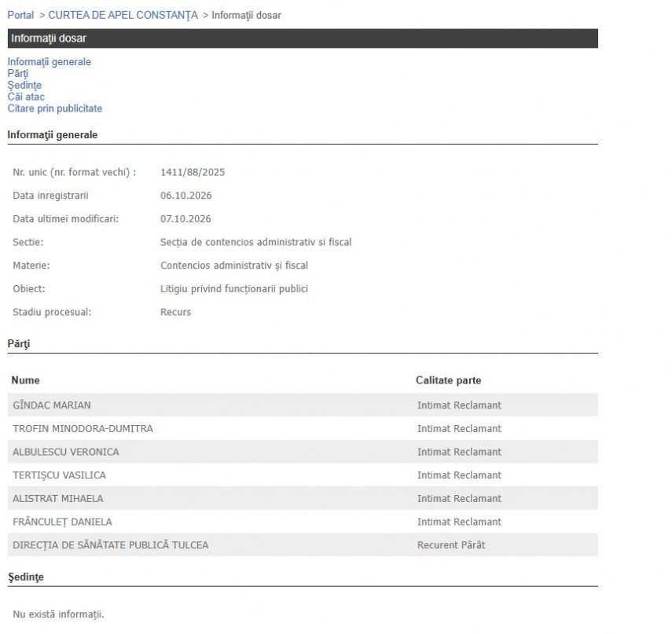Click Intimat Reclamant for FRÂNCULEȚ DANIELA
Screen dimensions: 672x634
coord(459,522)
